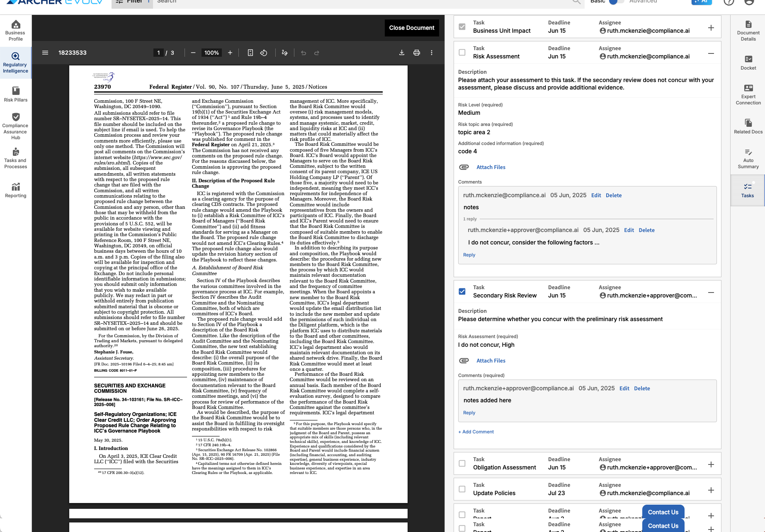Open Tasks and Processes
The height and width of the screenshot is (532, 765).
pyautogui.click(x=16, y=158)
